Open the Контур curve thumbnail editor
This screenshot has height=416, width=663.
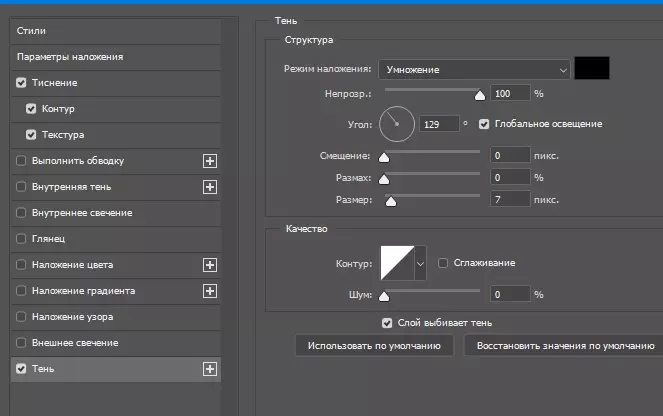(396, 263)
